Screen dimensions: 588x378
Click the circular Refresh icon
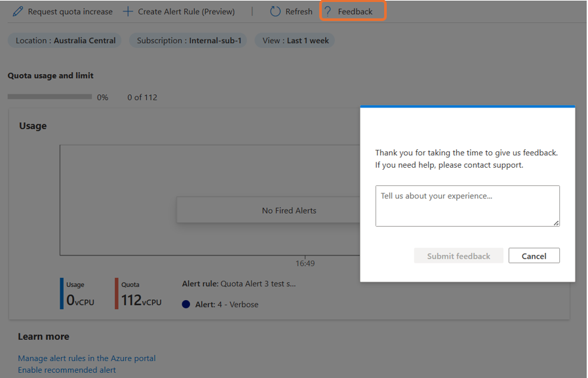(x=275, y=11)
